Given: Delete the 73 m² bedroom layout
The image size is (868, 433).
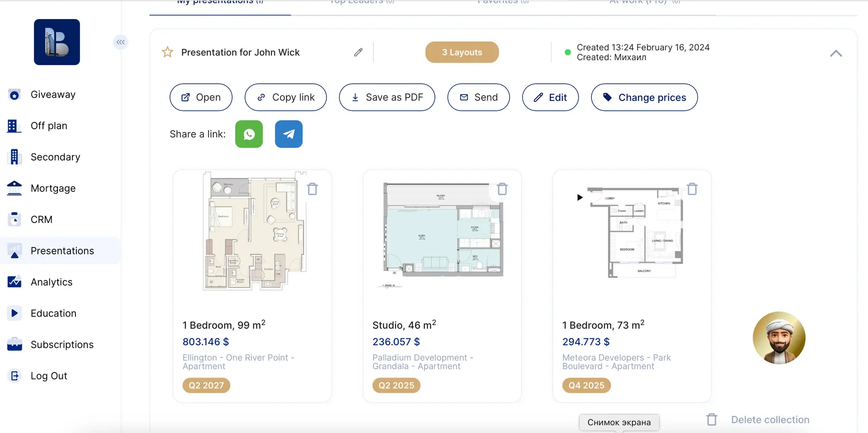Looking at the screenshot, I should (692, 189).
